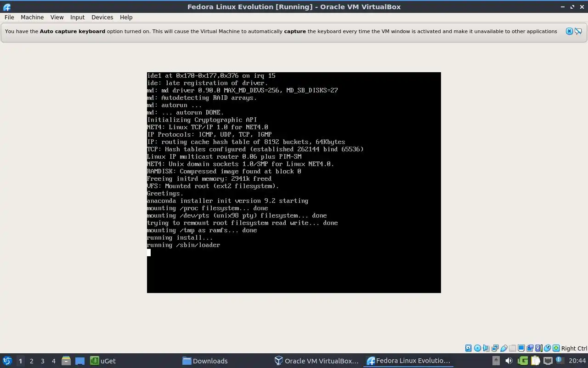The image size is (588, 368).
Task: Open the View menu
Action: coord(57,17)
